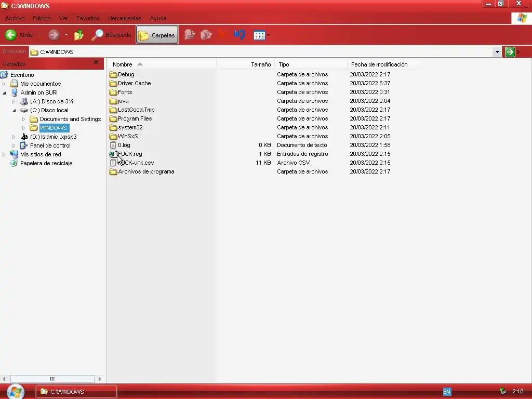532x399 pixels.
Task: Expand the D: Islamic..xpsp3 node
Action: 14,137
